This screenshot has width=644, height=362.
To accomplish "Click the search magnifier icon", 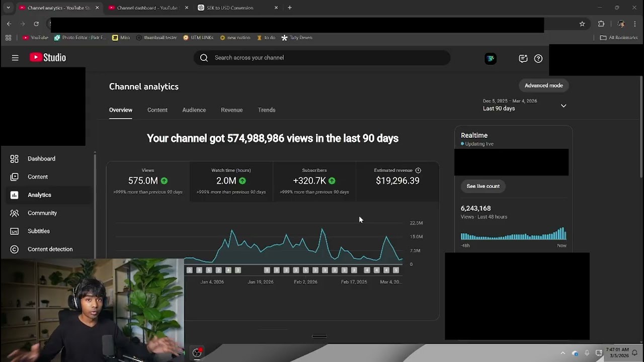I will coord(204,58).
